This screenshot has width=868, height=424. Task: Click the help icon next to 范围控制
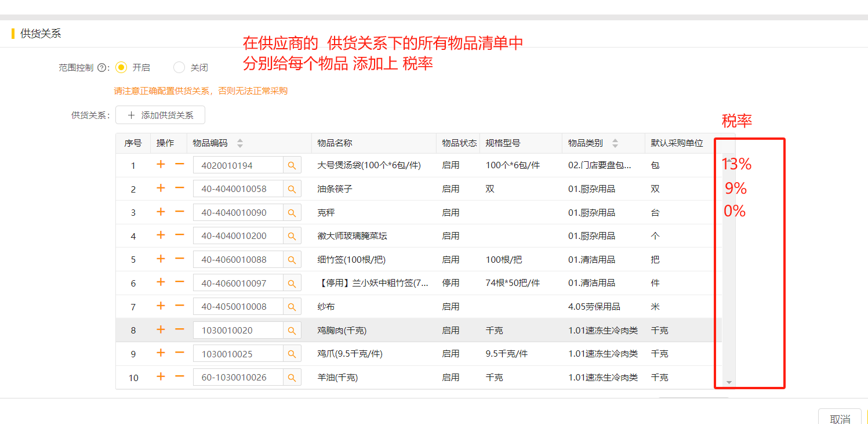point(102,68)
